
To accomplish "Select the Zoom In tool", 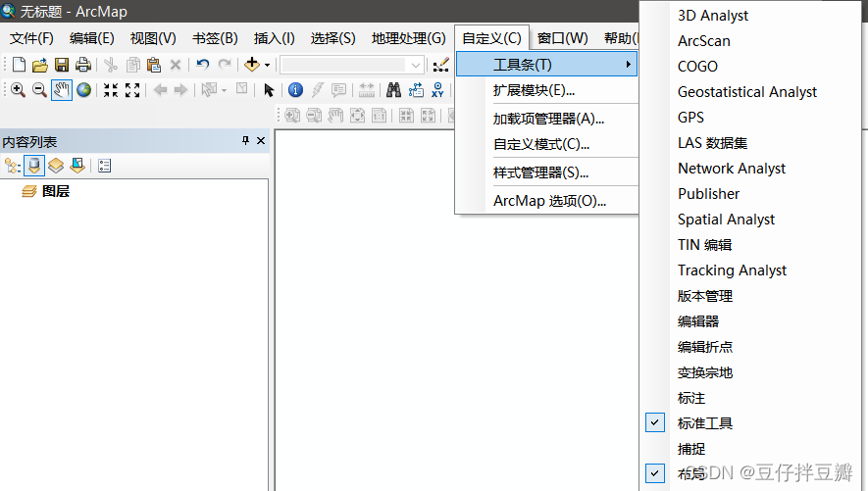I will 18,89.
